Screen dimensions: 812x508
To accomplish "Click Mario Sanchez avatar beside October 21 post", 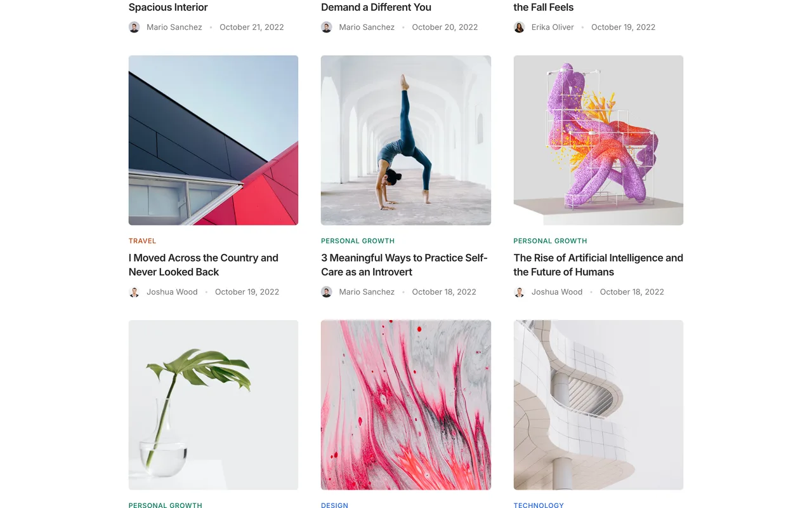I will point(134,27).
